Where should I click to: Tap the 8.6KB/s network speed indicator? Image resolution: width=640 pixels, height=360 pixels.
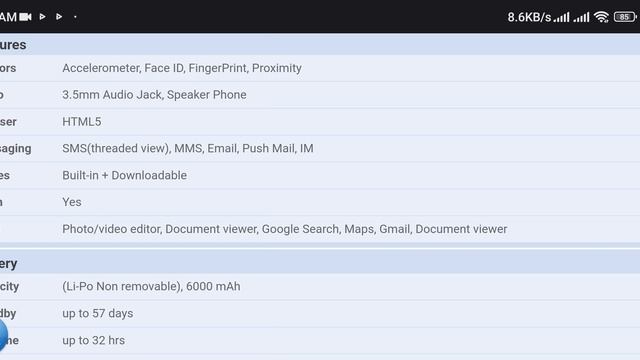point(529,17)
